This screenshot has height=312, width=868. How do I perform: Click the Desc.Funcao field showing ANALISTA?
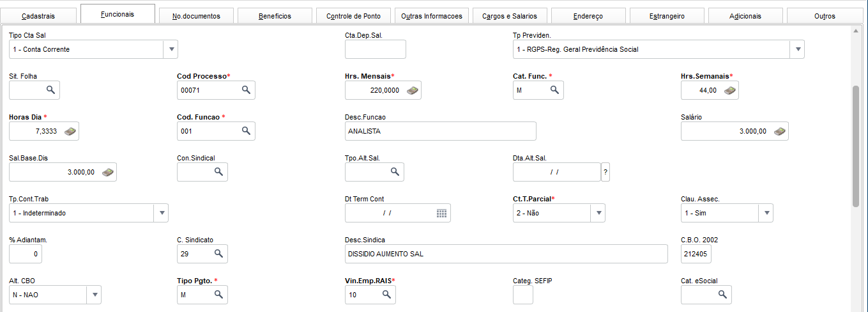tap(441, 131)
